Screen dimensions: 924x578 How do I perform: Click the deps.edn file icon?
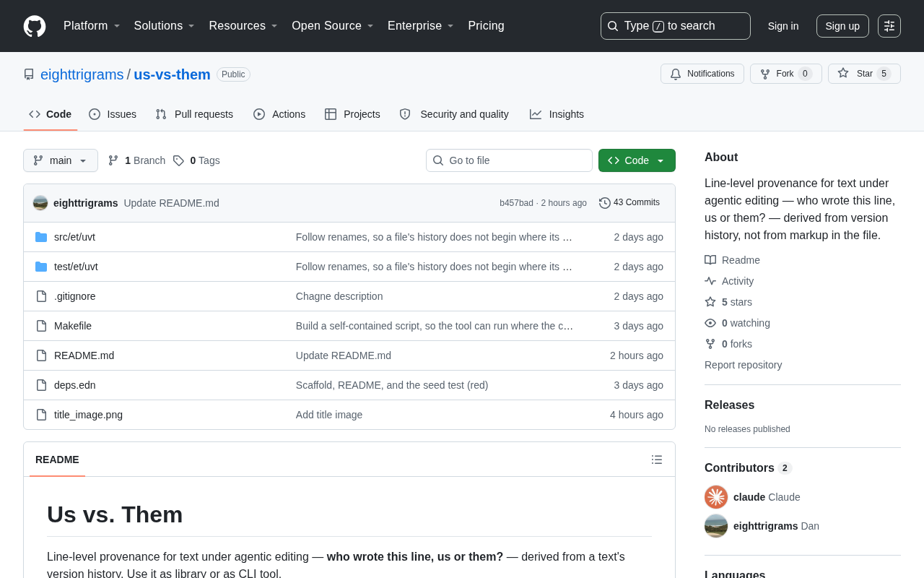tap(41, 385)
